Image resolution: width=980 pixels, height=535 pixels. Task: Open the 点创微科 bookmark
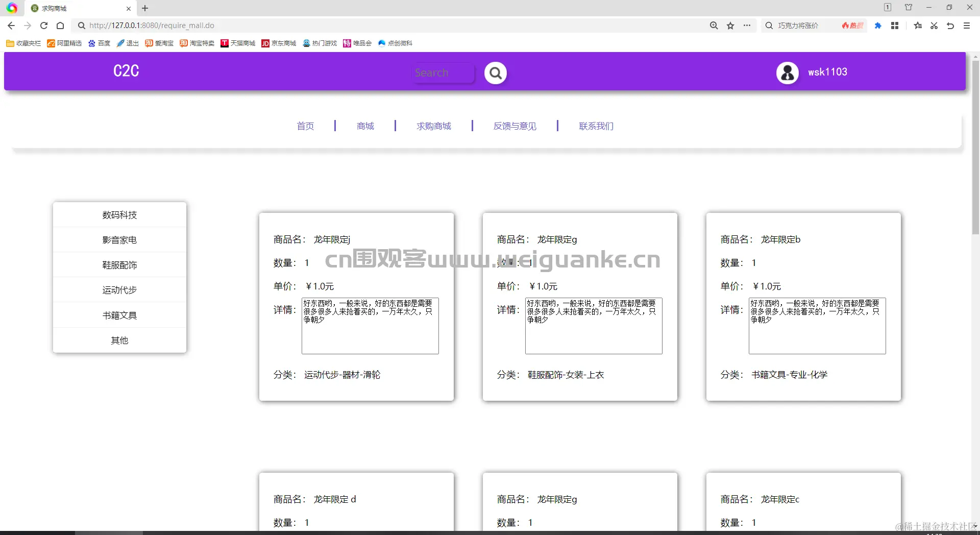click(x=395, y=43)
